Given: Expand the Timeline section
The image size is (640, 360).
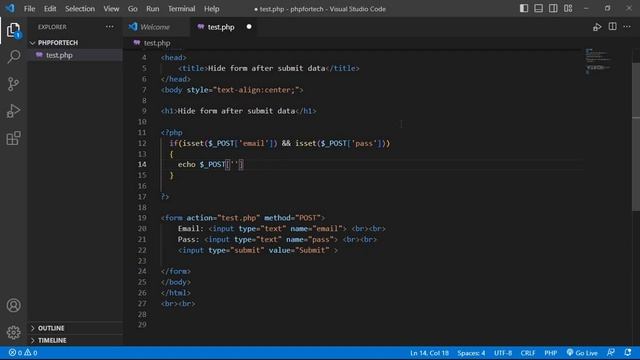Looking at the screenshot, I should [x=75, y=340].
